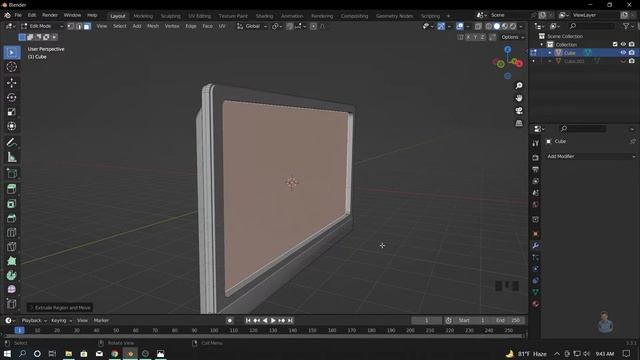Viewport: 640px width, 360px height.
Task: Open the Render menu
Action: (50, 15)
